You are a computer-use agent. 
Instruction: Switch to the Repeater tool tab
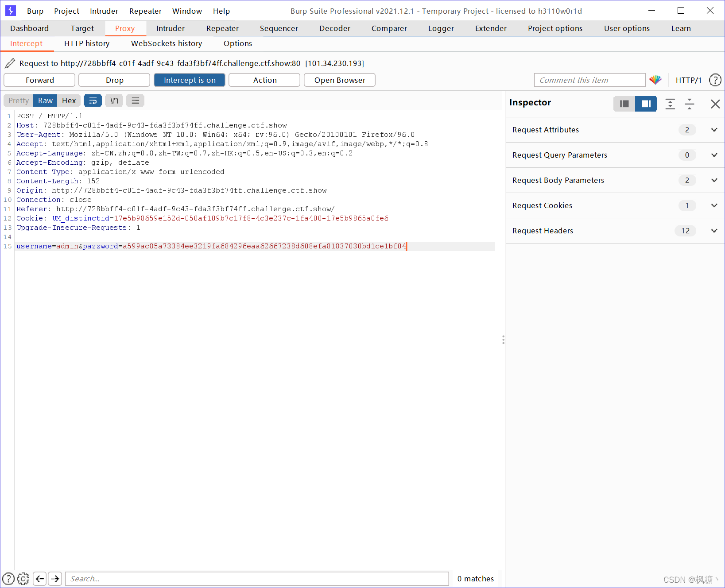(222, 28)
